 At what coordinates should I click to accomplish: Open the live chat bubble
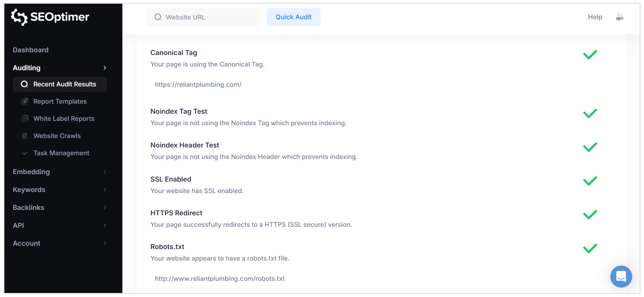pos(621,276)
